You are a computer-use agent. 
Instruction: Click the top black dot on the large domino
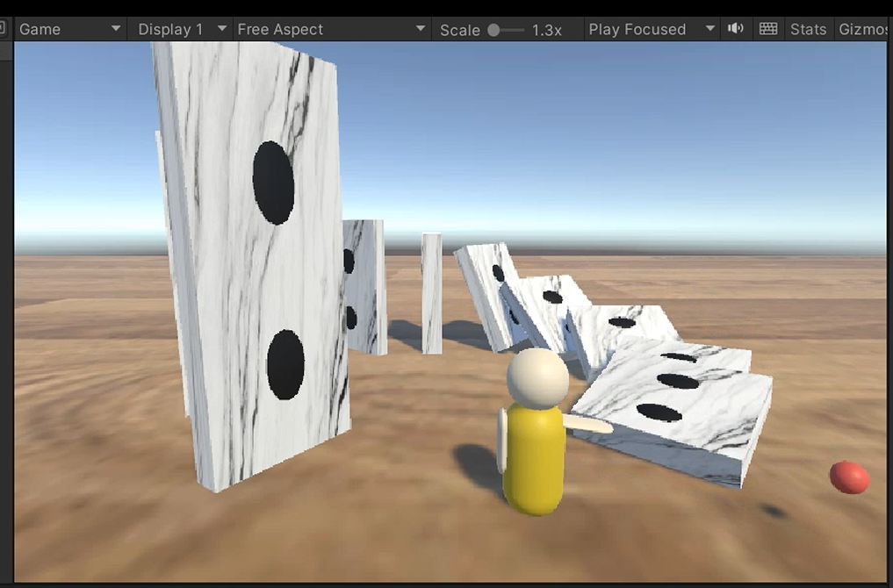click(x=273, y=183)
